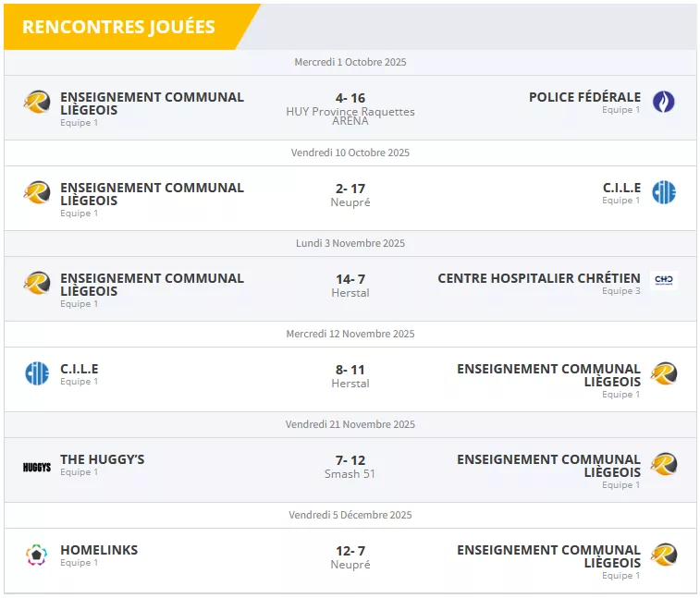Open the Police Fédérale team link

click(x=584, y=97)
